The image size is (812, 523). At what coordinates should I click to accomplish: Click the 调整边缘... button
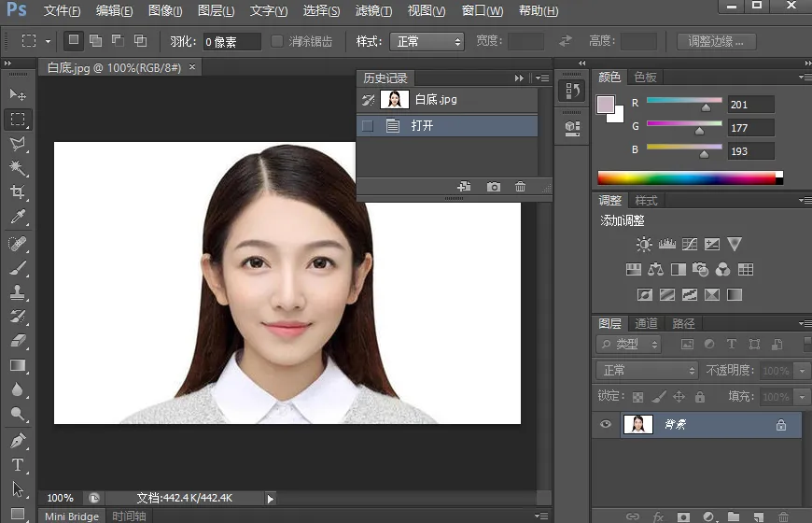point(716,42)
